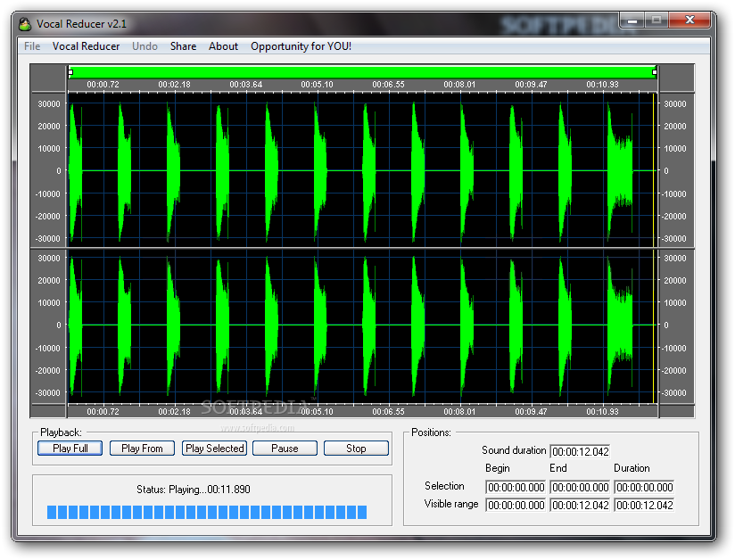Click the Sound duration label
This screenshot has height=560, width=735.
(514, 450)
